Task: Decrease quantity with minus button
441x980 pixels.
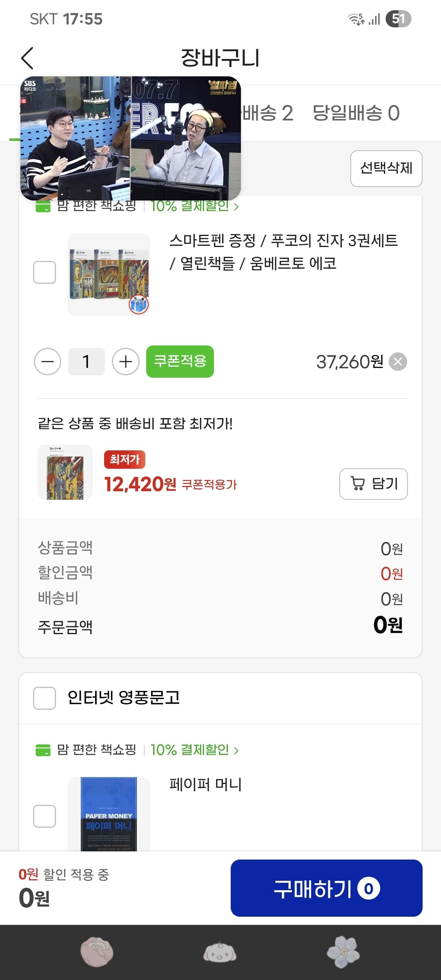Action: tap(48, 362)
